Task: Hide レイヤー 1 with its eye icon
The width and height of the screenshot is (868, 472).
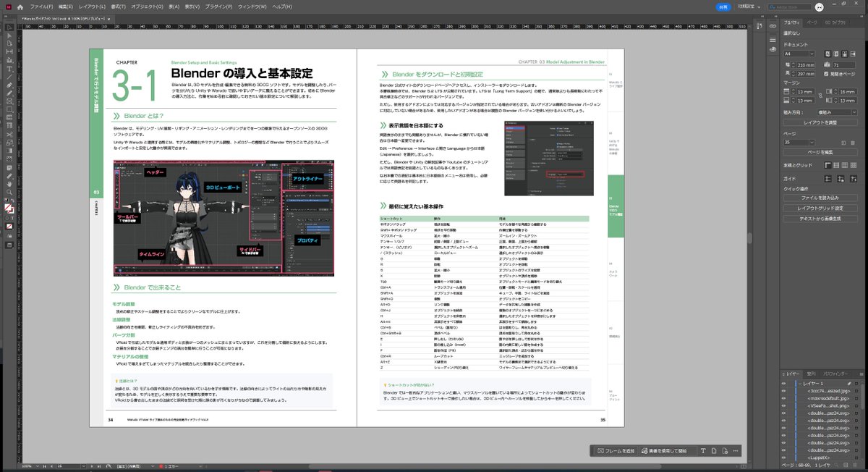Action: (x=783, y=384)
